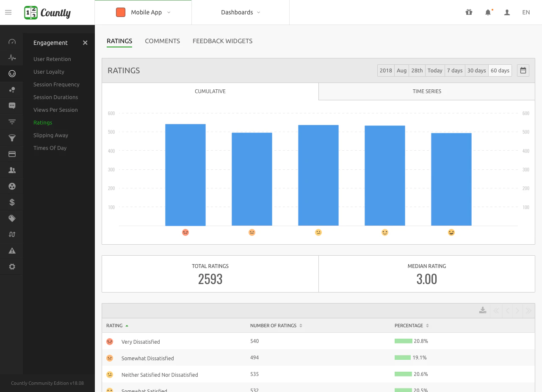This screenshot has height=392, width=542.
Task: Open Ratings menu item in sidebar
Action: 43,123
